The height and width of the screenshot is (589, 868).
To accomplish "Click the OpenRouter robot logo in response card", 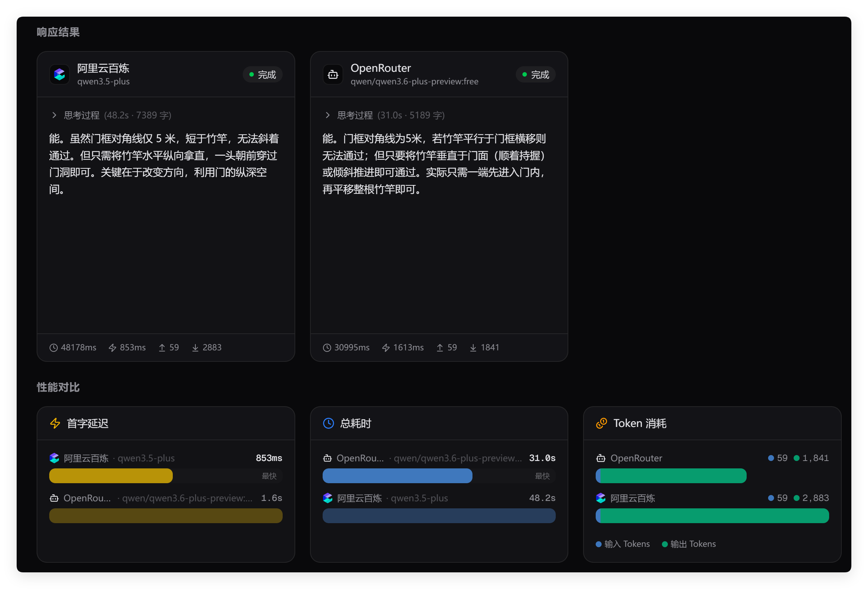I will 333,75.
